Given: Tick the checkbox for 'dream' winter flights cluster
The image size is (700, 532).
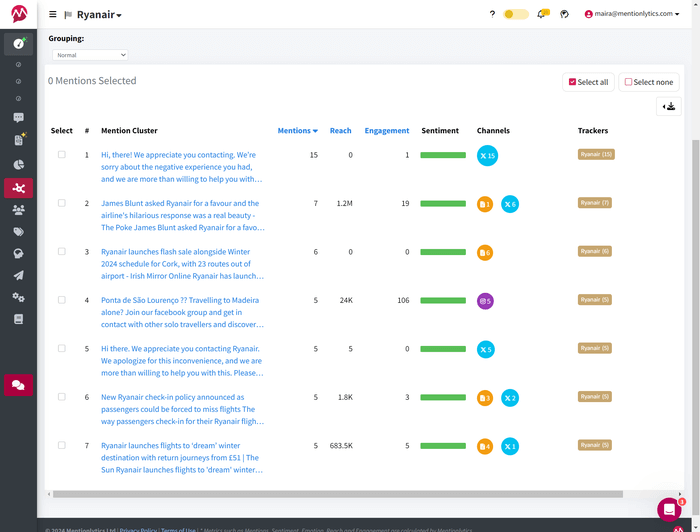Looking at the screenshot, I should pos(62,445).
